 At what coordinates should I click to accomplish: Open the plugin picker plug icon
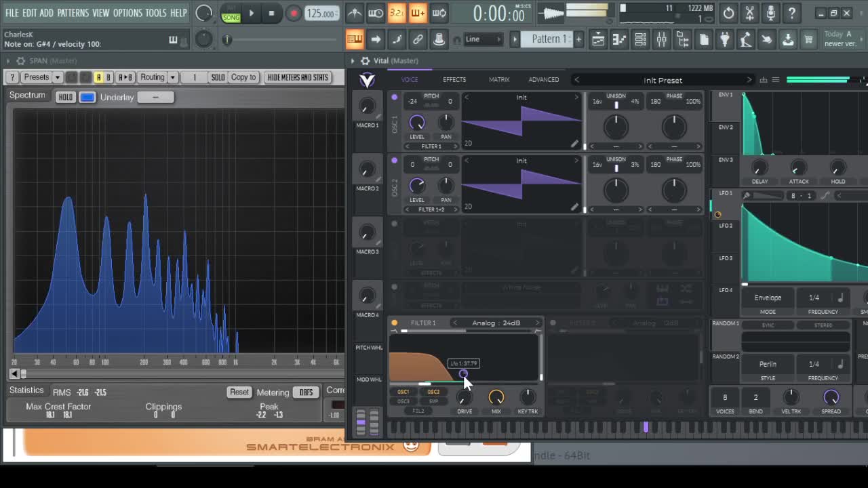pyautogui.click(x=725, y=39)
